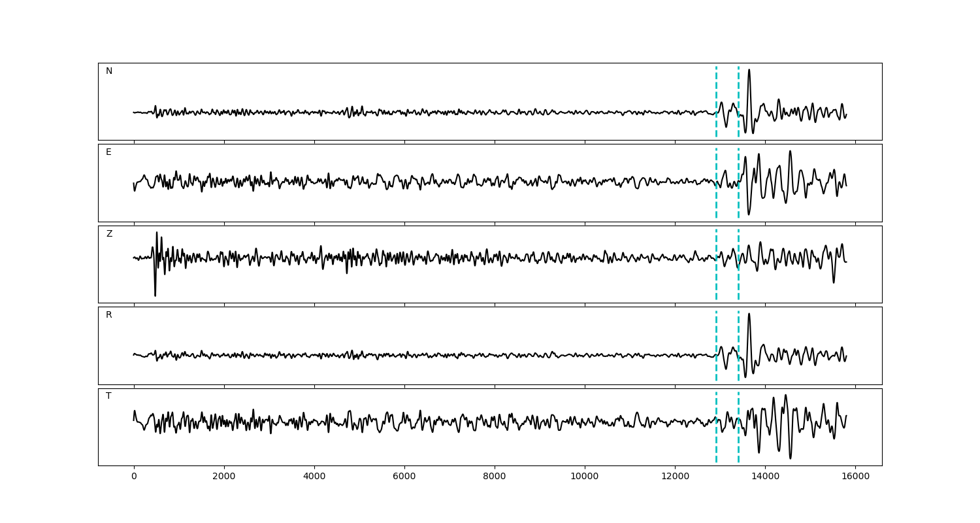Click the 8000 x-axis tick label
The width and height of the screenshot is (980, 523).
(495, 477)
